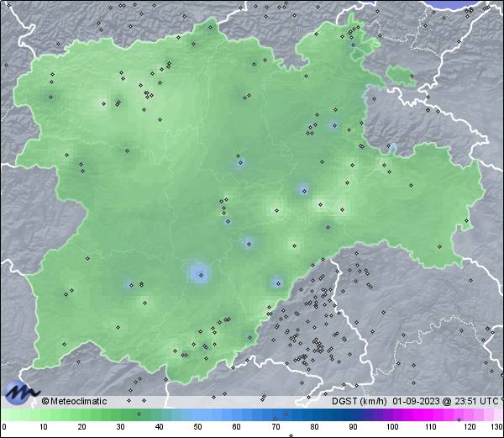Click the date 01-09-2023
The height and width of the screenshot is (438, 504).
pos(417,401)
